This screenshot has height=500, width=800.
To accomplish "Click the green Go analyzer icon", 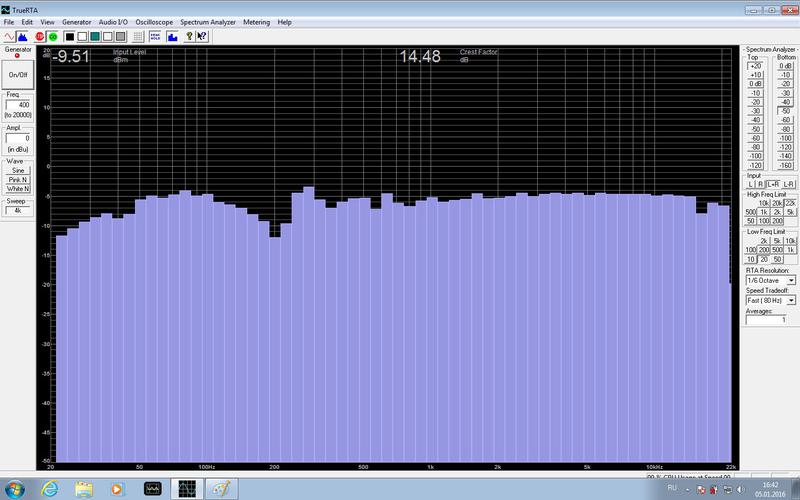I will click(52, 37).
